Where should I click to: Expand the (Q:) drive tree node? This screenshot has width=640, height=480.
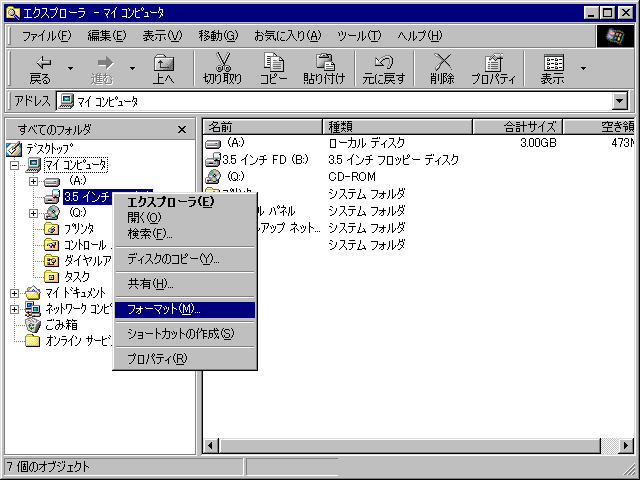(33, 213)
